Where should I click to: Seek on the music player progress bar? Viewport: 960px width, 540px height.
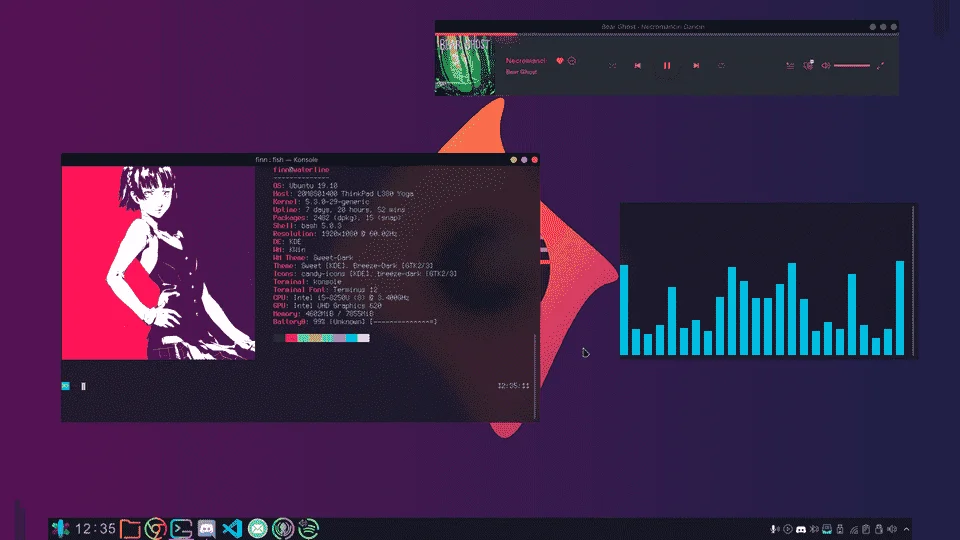(x=667, y=34)
